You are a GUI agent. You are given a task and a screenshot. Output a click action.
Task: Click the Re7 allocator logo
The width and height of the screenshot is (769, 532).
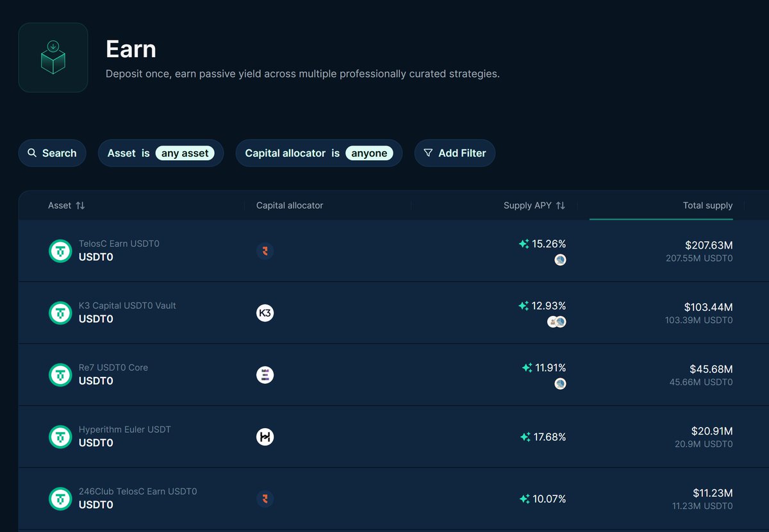pyautogui.click(x=265, y=375)
